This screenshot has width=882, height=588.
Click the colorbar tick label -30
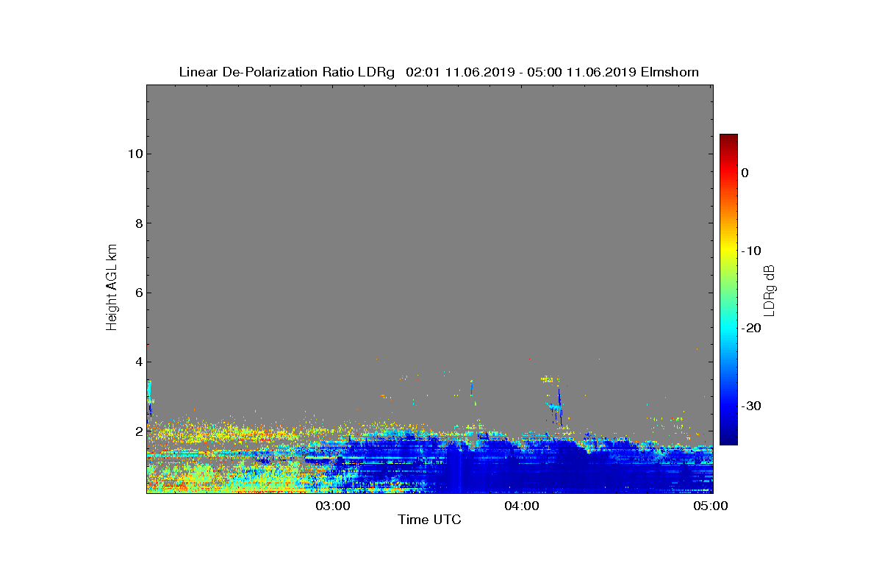click(x=751, y=406)
